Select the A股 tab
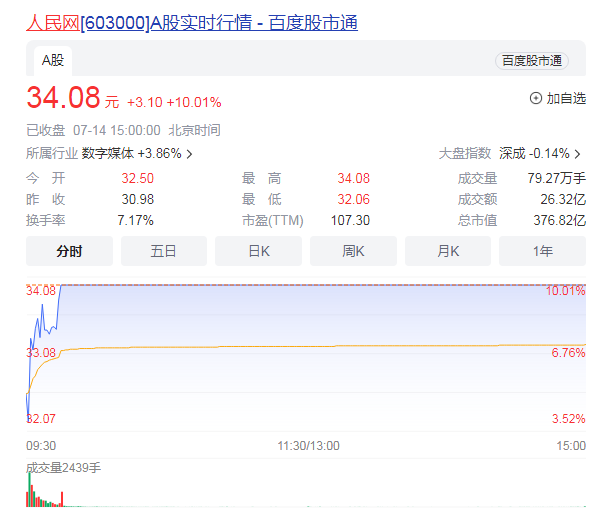 tap(53, 60)
